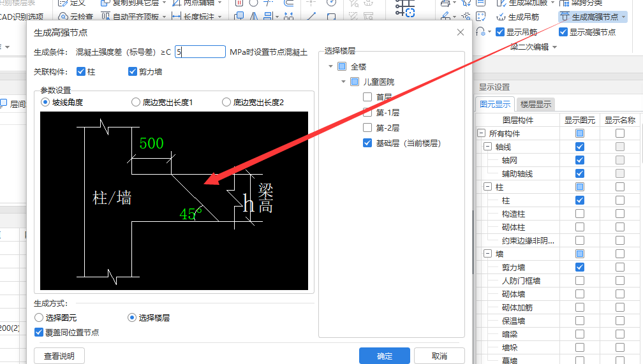
Task: Click the 500 dimension value in diagram
Action: click(151, 143)
